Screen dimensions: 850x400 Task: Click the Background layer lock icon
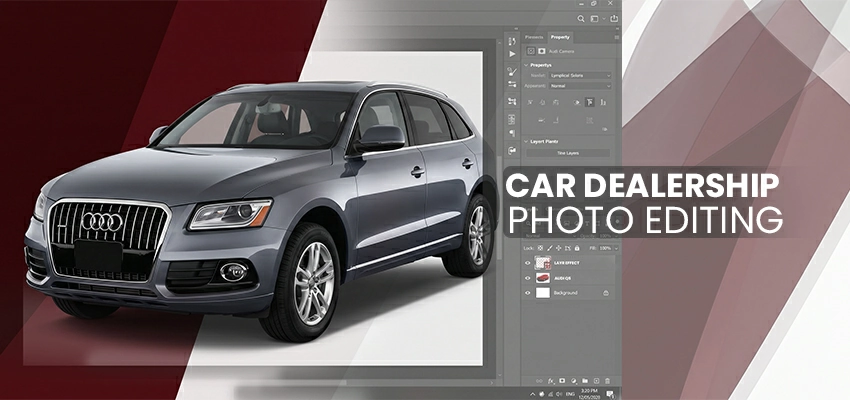[606, 293]
